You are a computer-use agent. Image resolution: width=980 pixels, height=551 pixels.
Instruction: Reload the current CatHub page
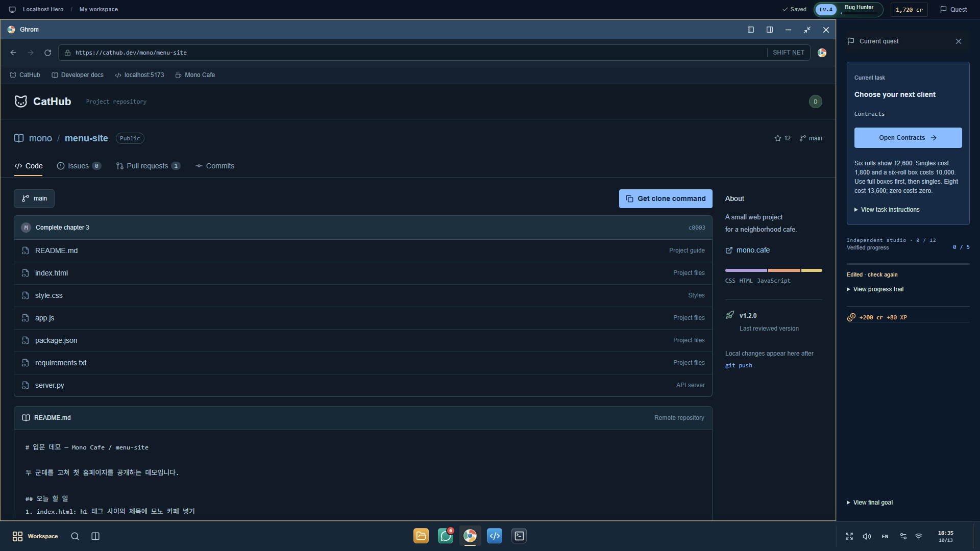pyautogui.click(x=47, y=53)
